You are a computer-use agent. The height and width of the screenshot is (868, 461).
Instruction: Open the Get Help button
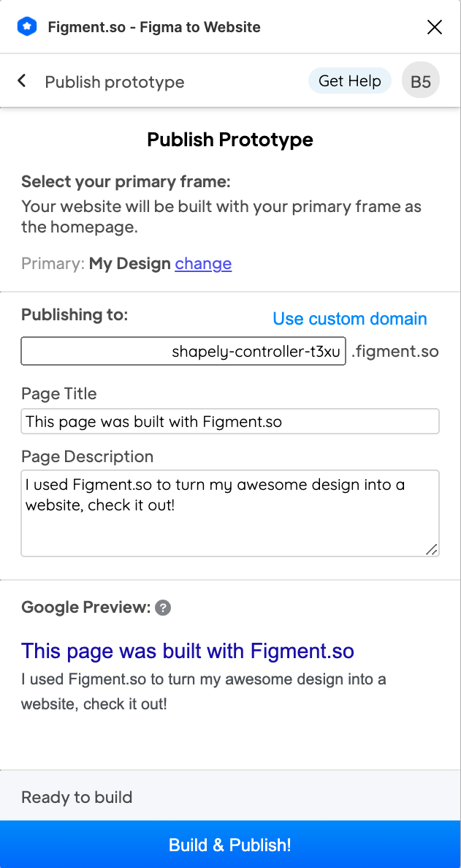[x=349, y=81]
